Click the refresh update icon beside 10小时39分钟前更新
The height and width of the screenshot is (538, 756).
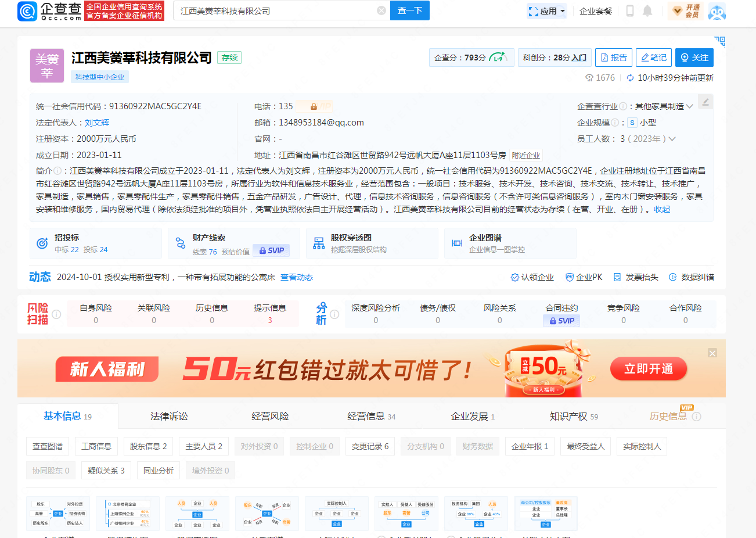[x=630, y=78]
